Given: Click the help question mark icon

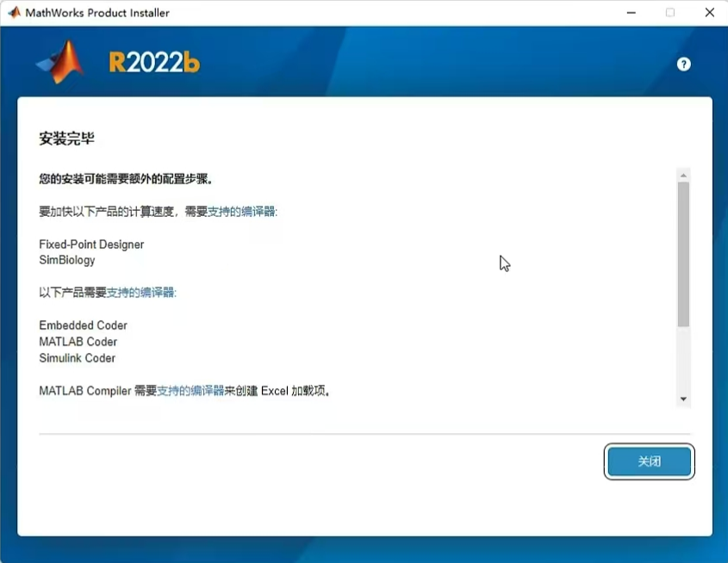Looking at the screenshot, I should 683,64.
